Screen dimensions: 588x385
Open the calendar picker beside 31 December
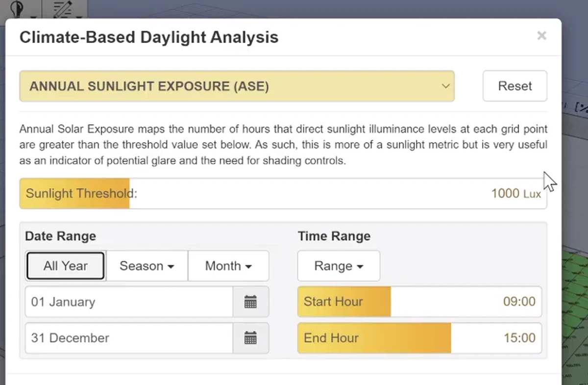pos(251,338)
